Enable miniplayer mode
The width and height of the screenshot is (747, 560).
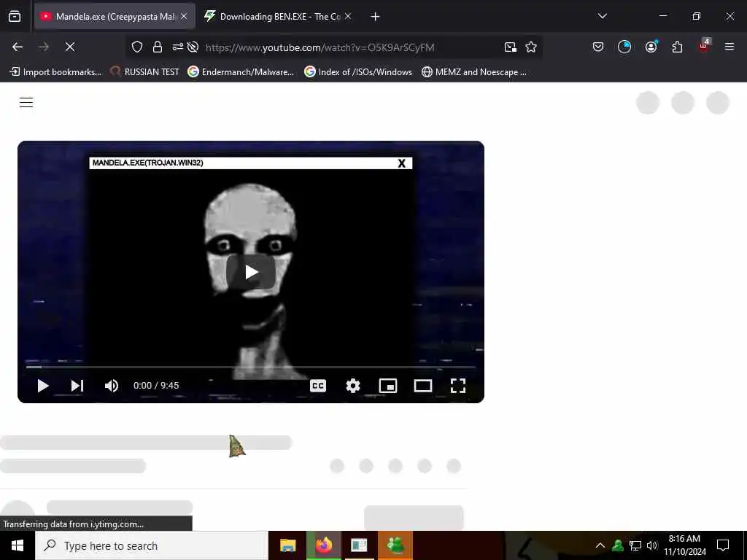pos(388,386)
